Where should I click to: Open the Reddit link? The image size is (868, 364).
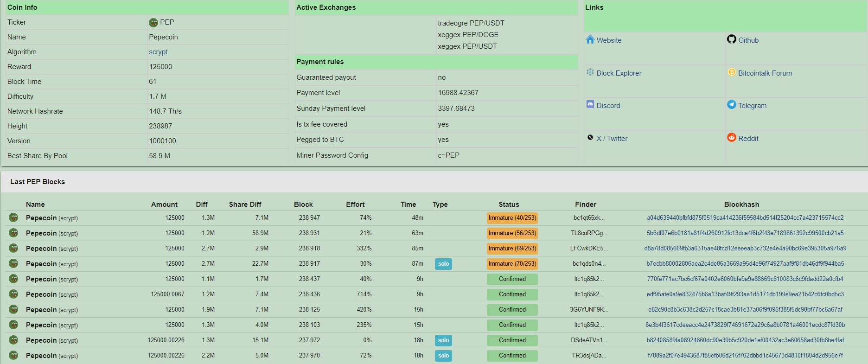click(748, 139)
